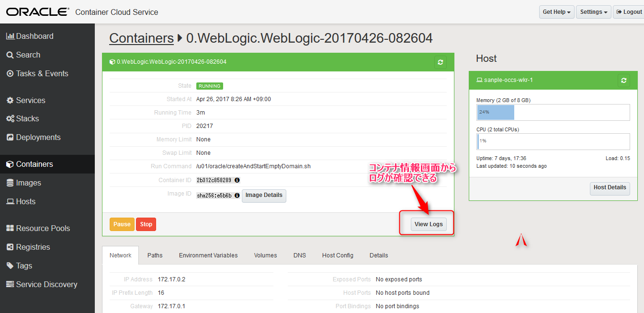Click the 'No port bindings' text

397,306
